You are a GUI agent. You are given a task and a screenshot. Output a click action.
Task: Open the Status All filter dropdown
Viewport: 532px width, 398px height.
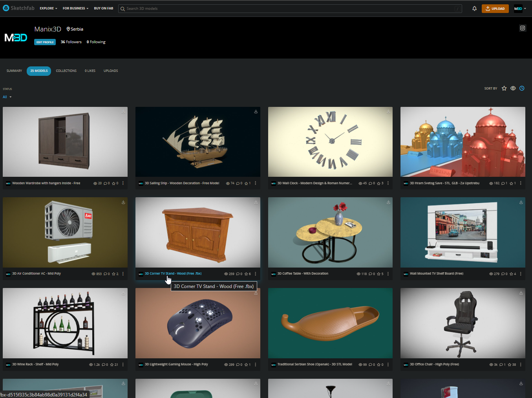[x=7, y=97]
